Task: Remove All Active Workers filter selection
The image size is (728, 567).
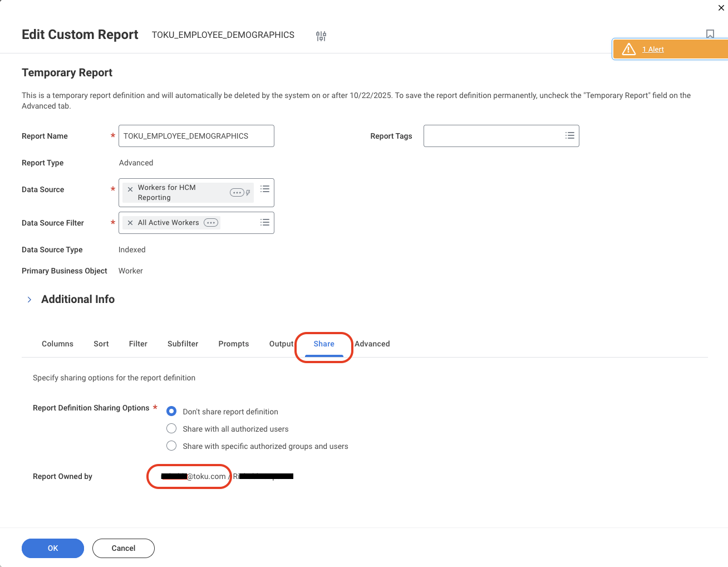Action: (130, 223)
